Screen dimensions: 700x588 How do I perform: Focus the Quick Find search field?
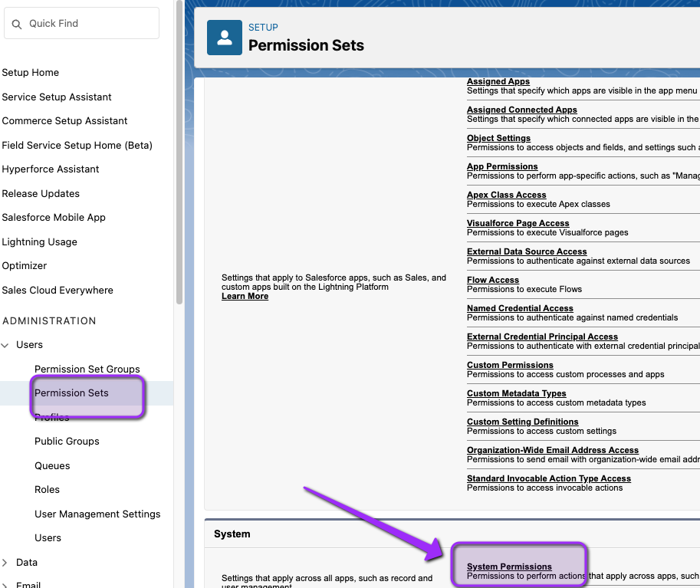tap(82, 23)
